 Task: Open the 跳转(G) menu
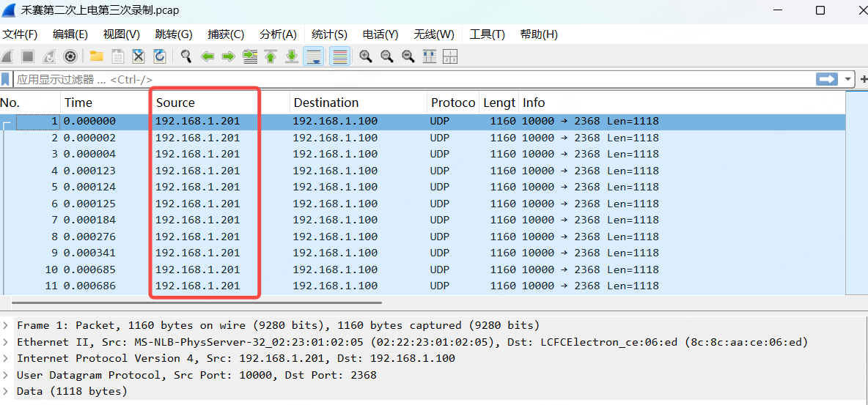174,34
